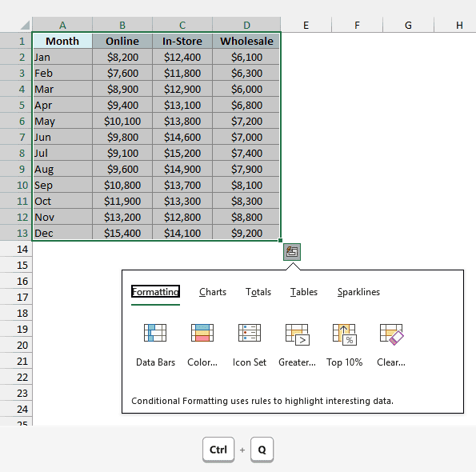476x472 pixels.
Task: Click the Sep cell
Action: 62,185
